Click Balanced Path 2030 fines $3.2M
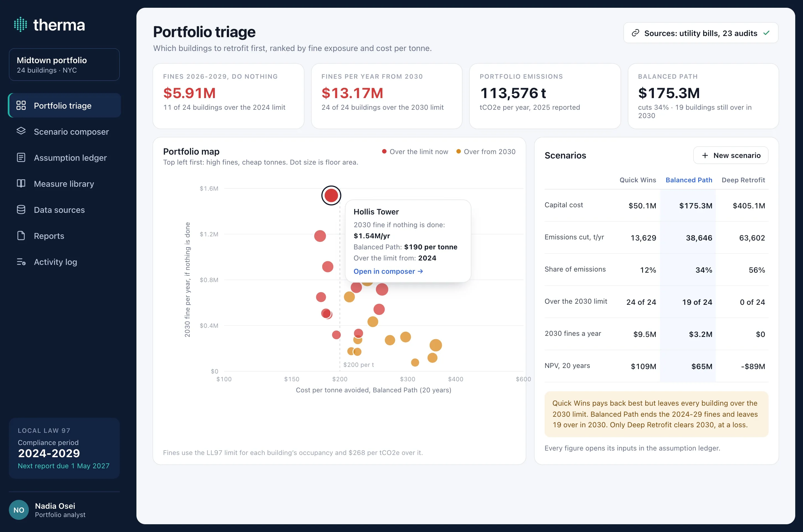Image resolution: width=803 pixels, height=532 pixels. click(700, 334)
